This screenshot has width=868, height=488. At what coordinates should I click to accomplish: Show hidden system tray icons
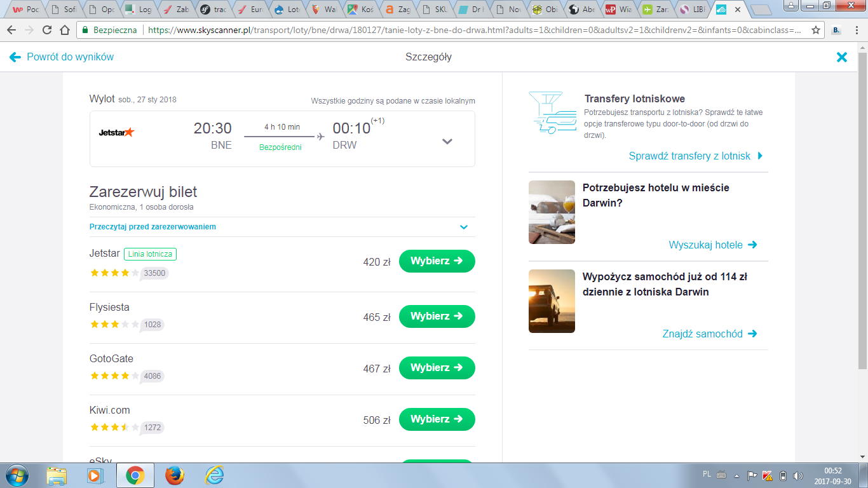tap(737, 475)
